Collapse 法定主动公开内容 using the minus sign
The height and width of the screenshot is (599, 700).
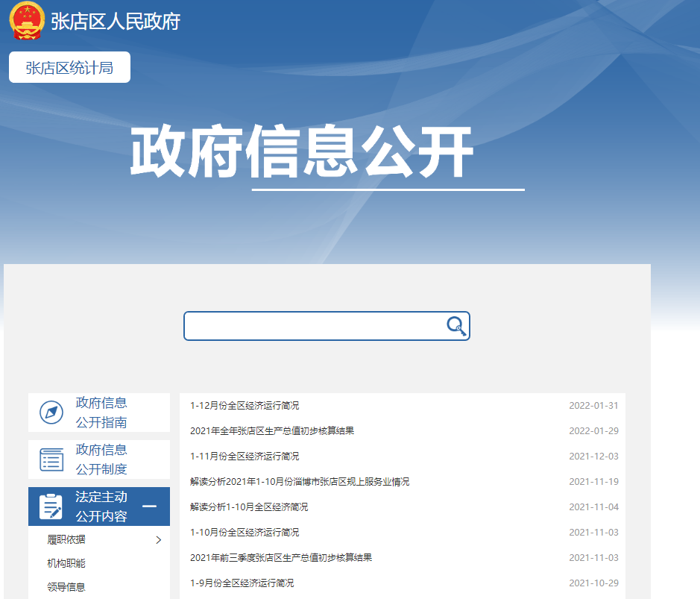149,507
